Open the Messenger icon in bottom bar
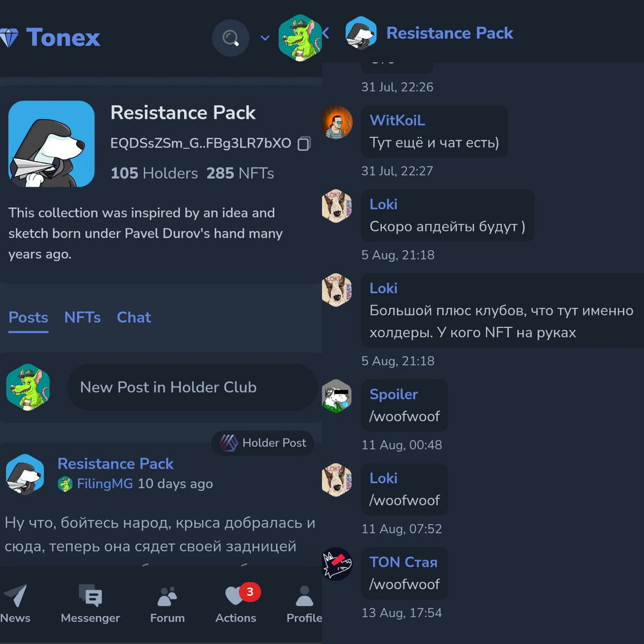This screenshot has width=644, height=644. click(x=90, y=596)
